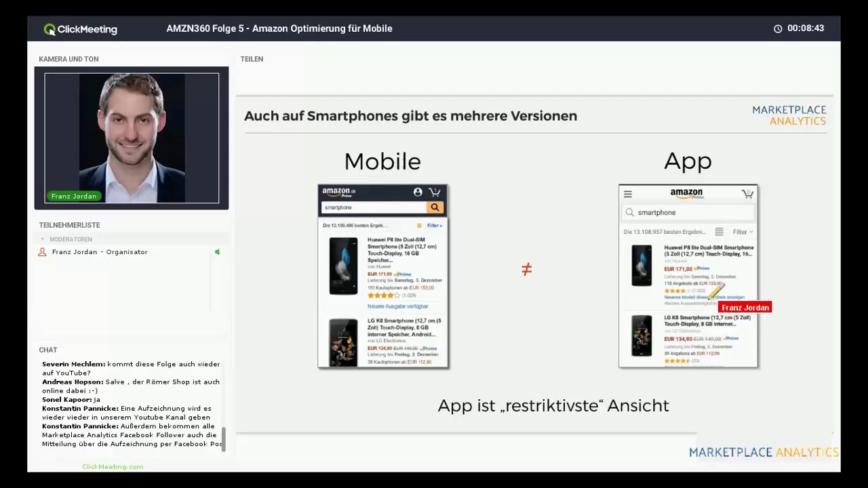Collapse the Moderatoren group arrow
Screen dimensions: 868x488
[x=43, y=239]
